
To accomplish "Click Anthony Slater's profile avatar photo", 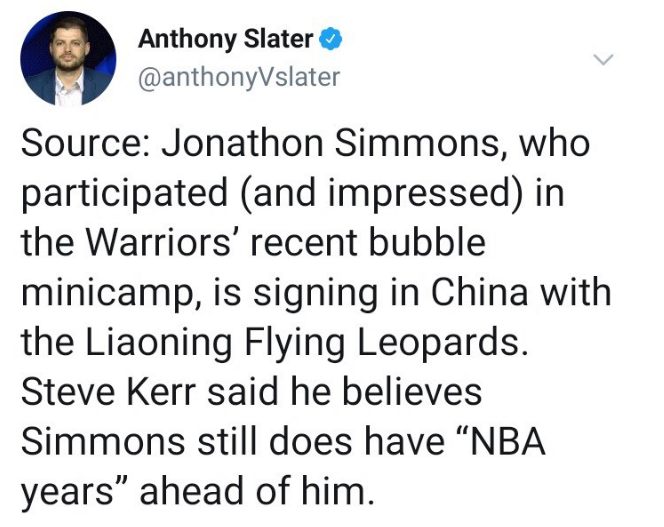I will pyautogui.click(x=68, y=60).
